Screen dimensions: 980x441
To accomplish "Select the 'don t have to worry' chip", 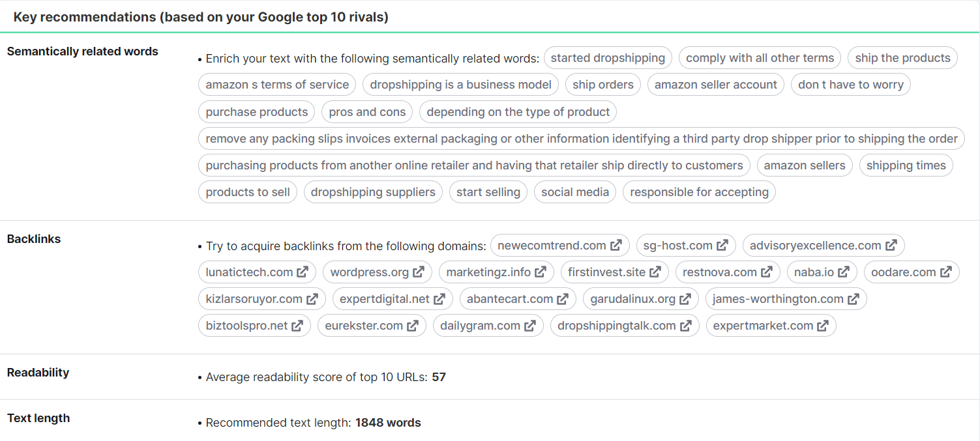I will (x=851, y=85).
